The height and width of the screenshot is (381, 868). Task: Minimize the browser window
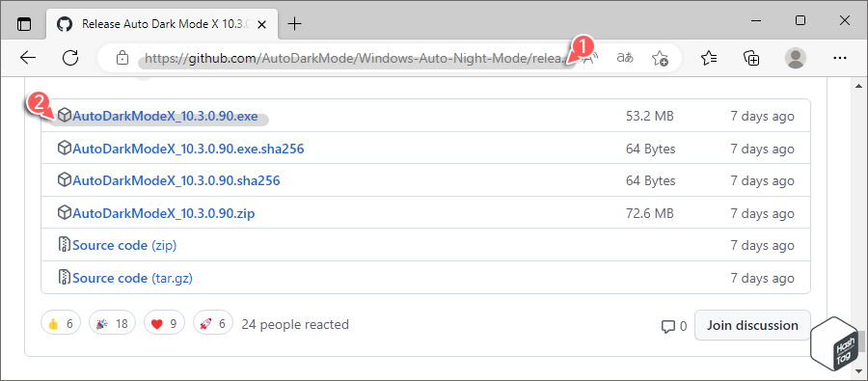756,20
